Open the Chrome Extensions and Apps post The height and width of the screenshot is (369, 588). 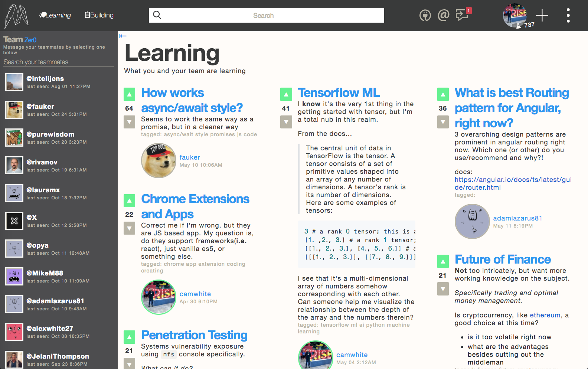tap(195, 206)
